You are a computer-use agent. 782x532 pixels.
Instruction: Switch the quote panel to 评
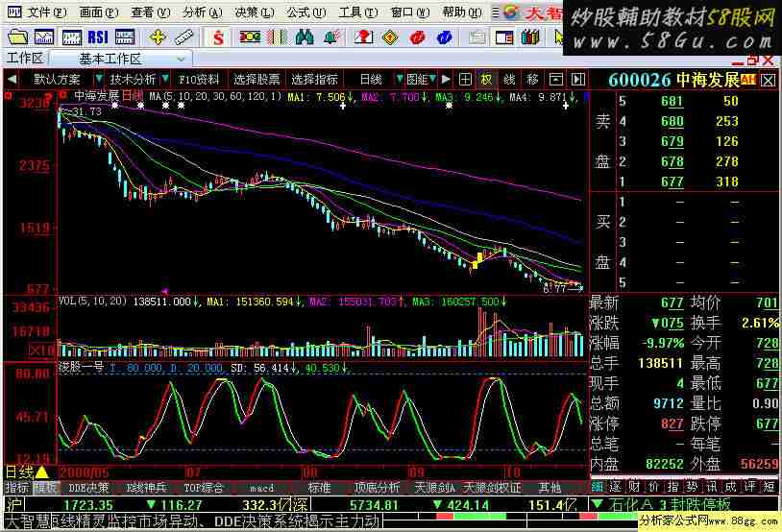pyautogui.click(x=749, y=486)
